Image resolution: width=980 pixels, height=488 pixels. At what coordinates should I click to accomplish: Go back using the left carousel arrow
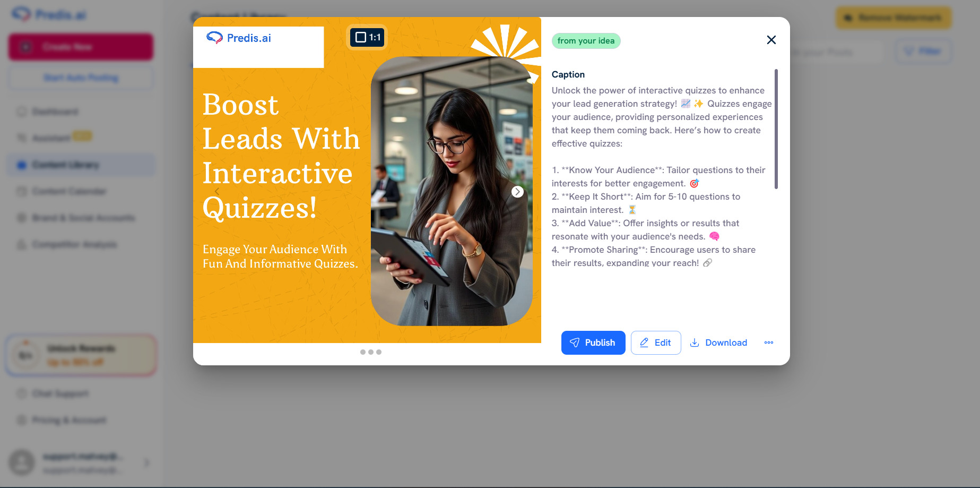(x=216, y=191)
